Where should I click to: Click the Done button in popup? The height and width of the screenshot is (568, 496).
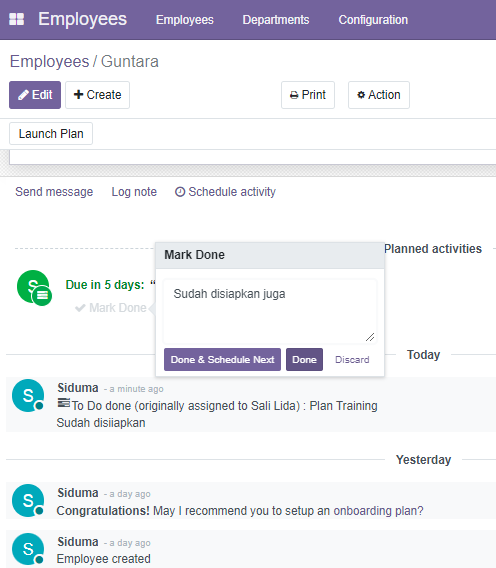tap(304, 359)
